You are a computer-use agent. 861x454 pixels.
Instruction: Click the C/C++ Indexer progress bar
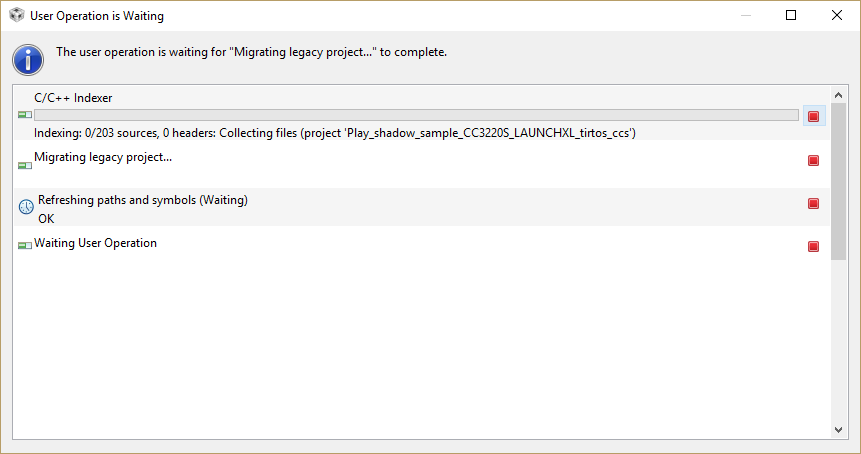(x=416, y=115)
